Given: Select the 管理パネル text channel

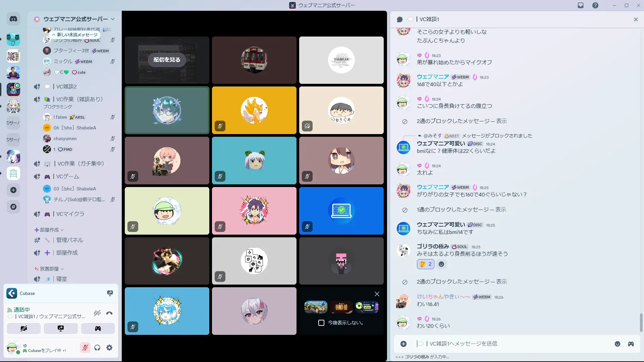Looking at the screenshot, I should 69,240.
